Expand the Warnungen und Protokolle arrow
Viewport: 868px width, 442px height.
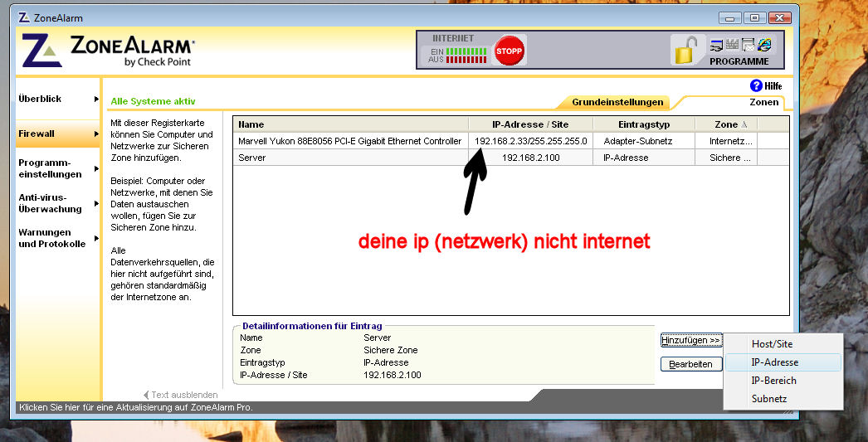[x=96, y=239]
